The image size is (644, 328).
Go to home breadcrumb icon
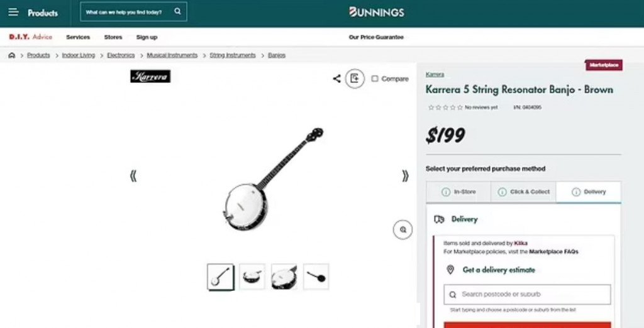tap(11, 55)
